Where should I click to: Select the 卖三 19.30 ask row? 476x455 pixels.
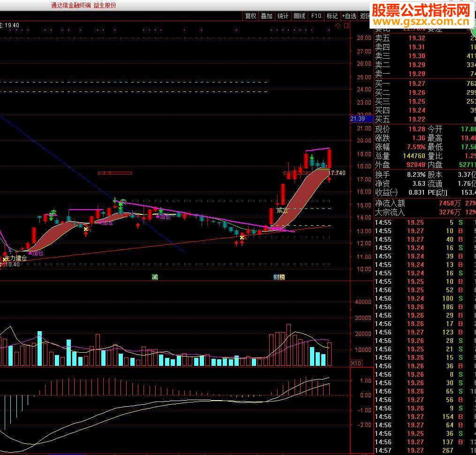click(x=425, y=56)
